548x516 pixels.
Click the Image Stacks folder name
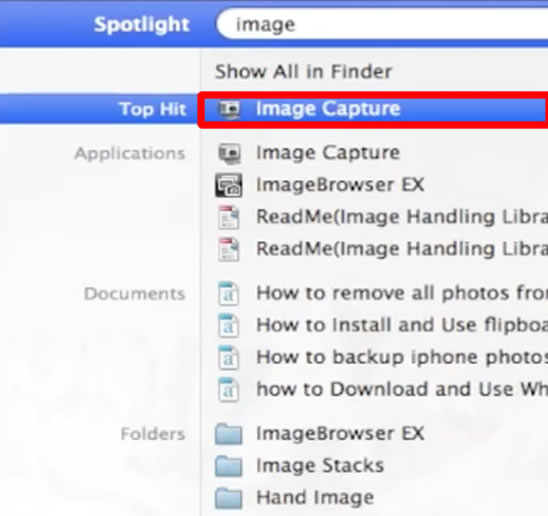320,466
